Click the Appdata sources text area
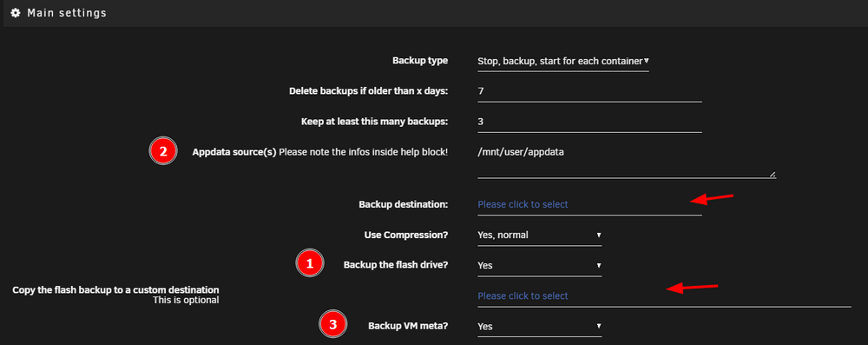 (627, 161)
